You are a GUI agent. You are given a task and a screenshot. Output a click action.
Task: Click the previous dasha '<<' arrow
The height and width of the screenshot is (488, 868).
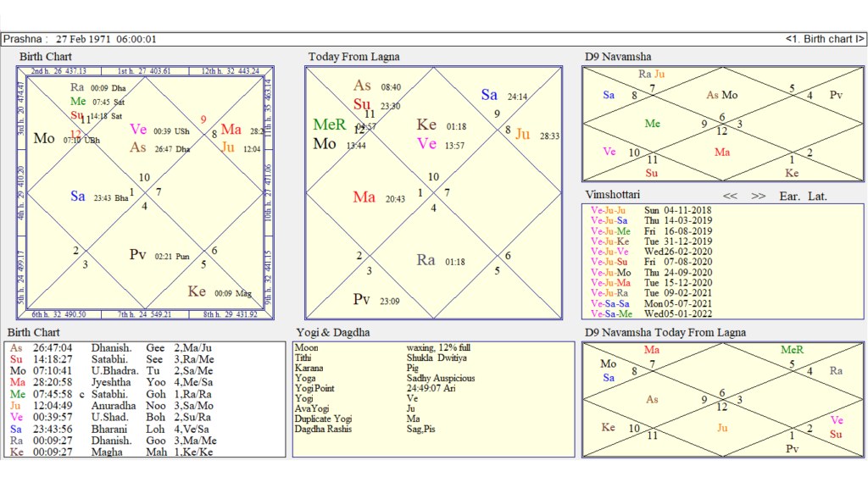730,197
